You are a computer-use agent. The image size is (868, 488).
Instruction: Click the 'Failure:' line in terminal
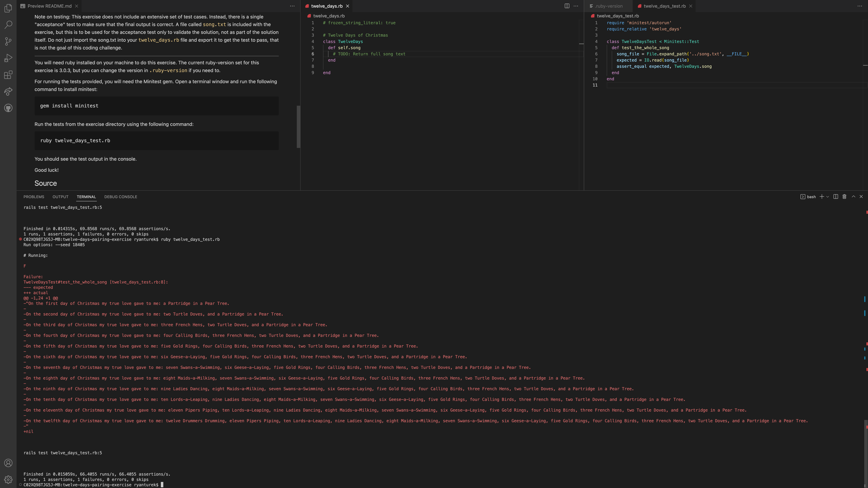[x=33, y=277]
